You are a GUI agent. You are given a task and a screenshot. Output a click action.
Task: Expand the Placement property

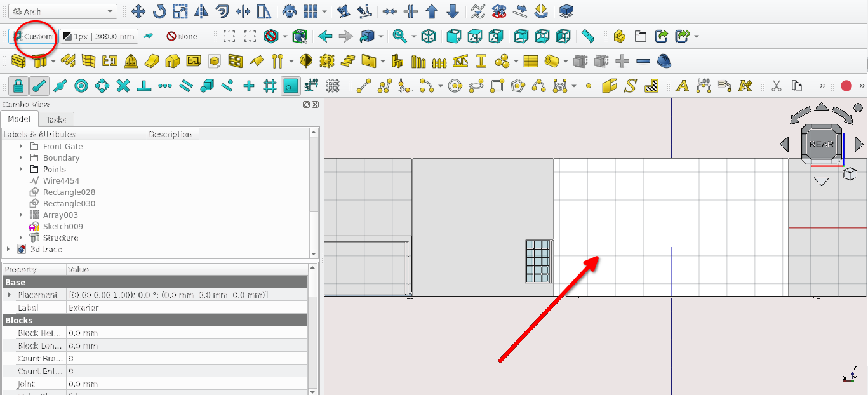pos(9,295)
